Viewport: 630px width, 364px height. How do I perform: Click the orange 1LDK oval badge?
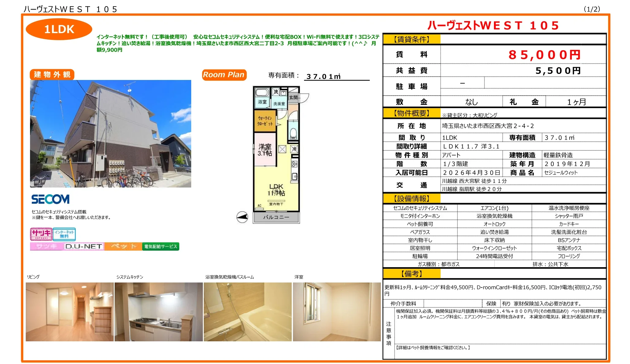59,29
